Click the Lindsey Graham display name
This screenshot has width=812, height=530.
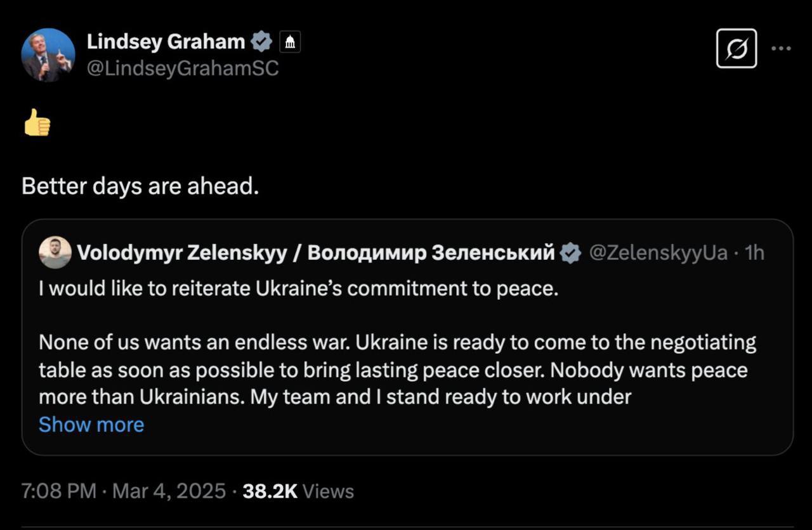[x=166, y=42]
